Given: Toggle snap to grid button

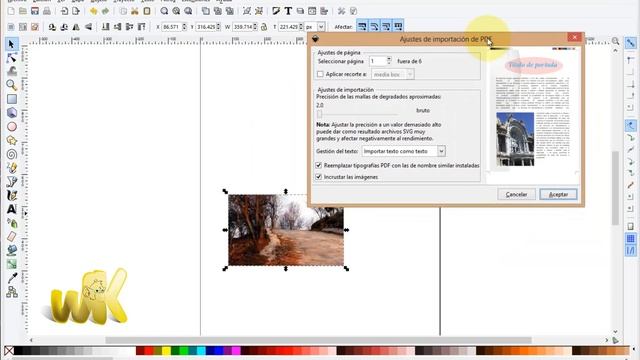Looking at the screenshot, I should coord(631,238).
